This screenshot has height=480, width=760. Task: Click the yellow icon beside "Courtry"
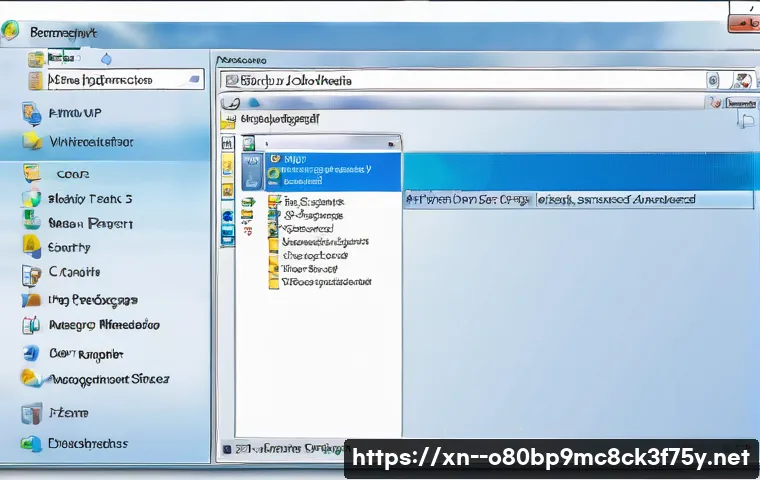point(32,246)
